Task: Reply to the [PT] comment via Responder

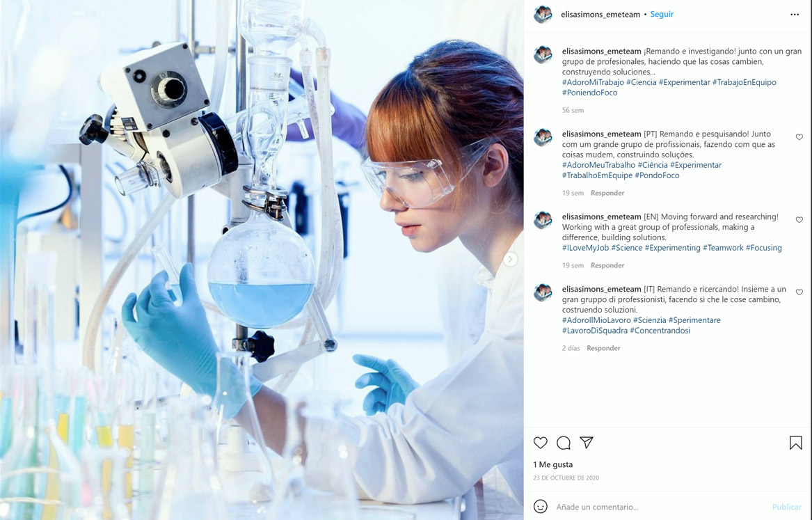Action: coord(607,193)
